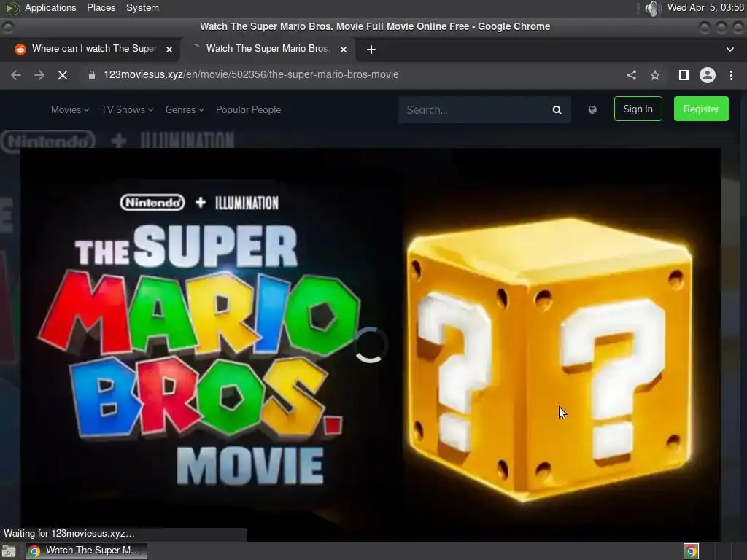Close the 'Watch The Super Mario Bros.' tab
The width and height of the screenshot is (747, 560).
pos(344,50)
